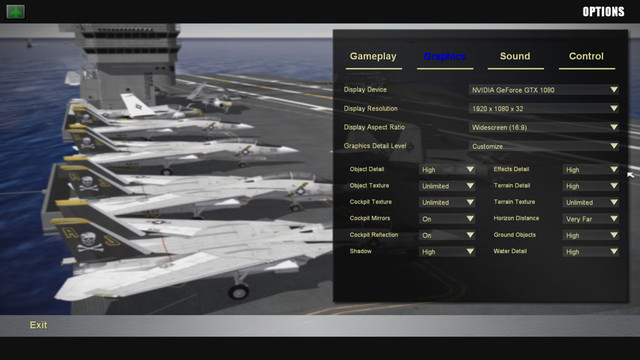Click the green aircraft icon at top-left
The image size is (640, 360).
pos(16,11)
